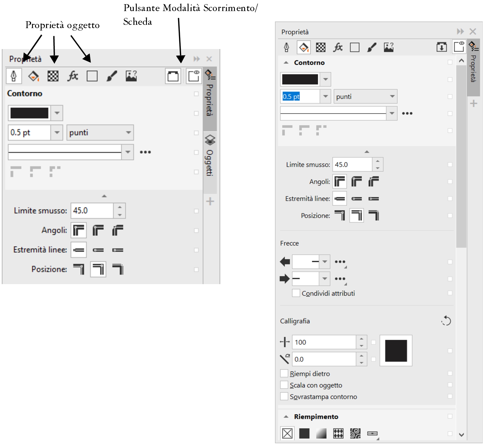This screenshot has height=448, width=483.
Task: Open end arrowhead options ellipsis button
Action: click(x=340, y=279)
